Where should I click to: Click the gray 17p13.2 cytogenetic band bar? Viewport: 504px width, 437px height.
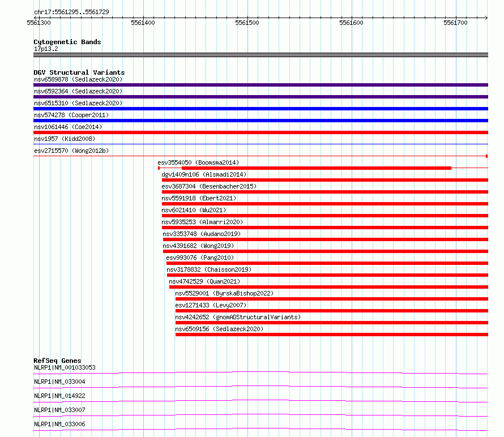pyautogui.click(x=260, y=55)
